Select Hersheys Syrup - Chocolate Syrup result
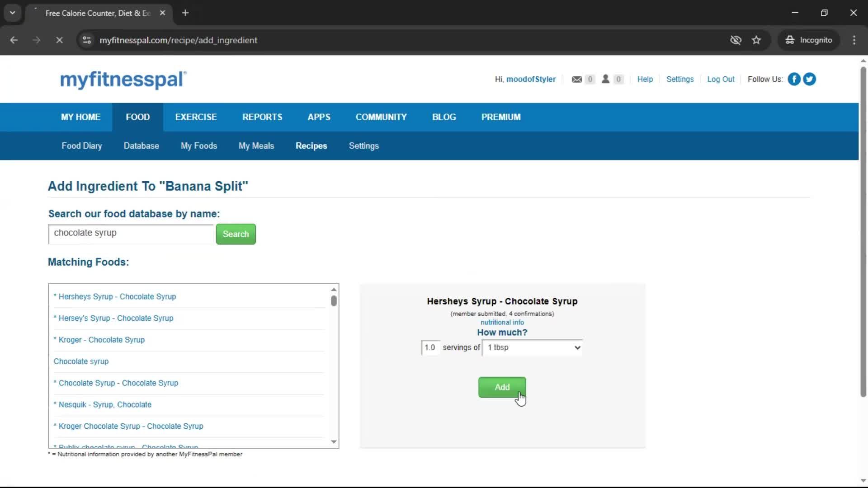The width and height of the screenshot is (868, 488). point(117,296)
